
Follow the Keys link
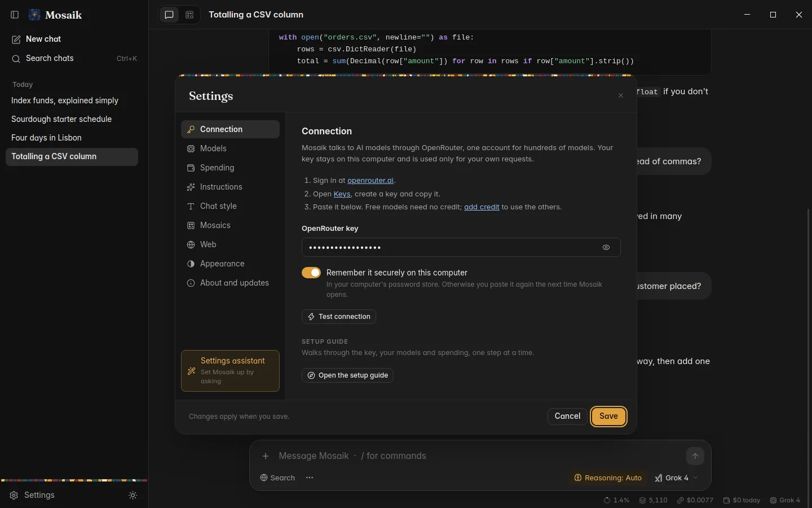342,194
